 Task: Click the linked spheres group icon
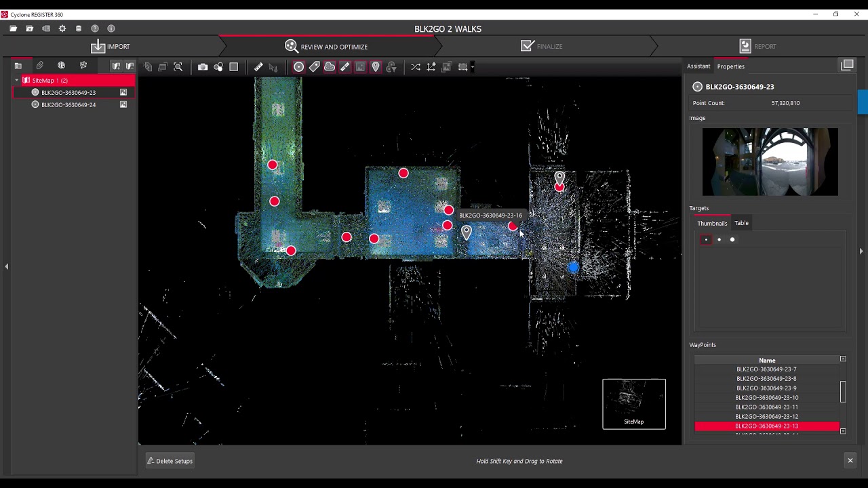tap(218, 67)
